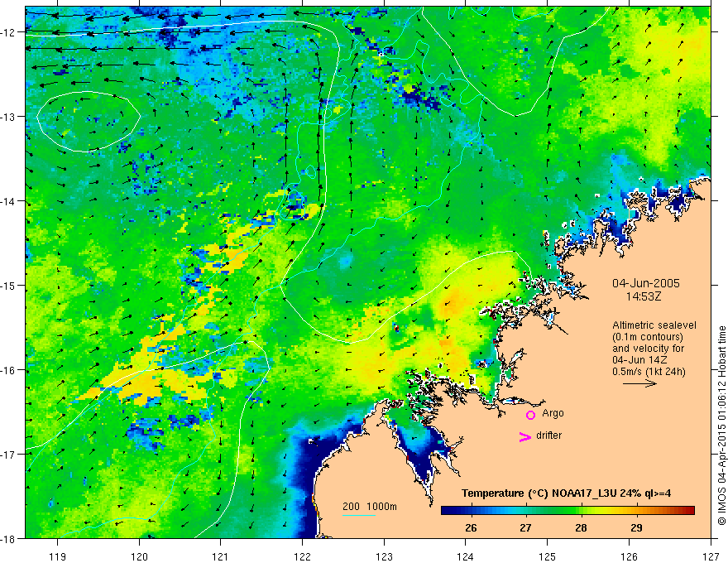Viewport: 728px width, 563px height.
Task: Click the Temperature NOAA17_L3U title text
Action: click(x=567, y=493)
